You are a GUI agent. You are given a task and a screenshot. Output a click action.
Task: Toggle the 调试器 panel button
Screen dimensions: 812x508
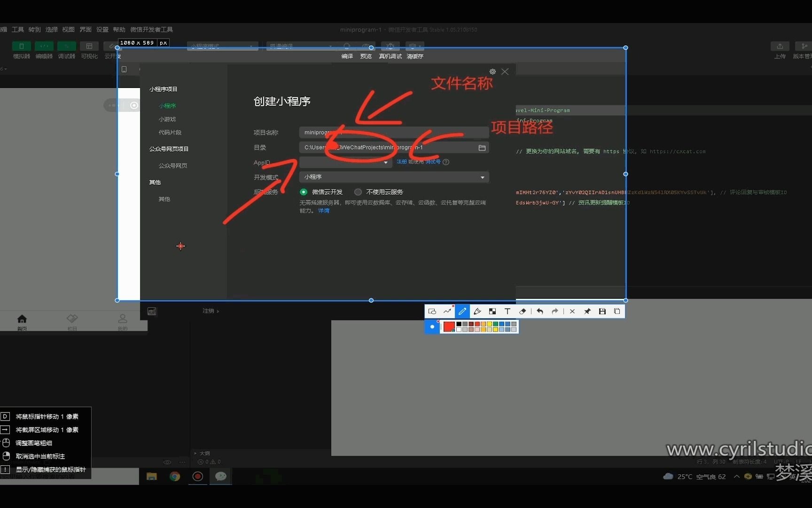click(67, 46)
